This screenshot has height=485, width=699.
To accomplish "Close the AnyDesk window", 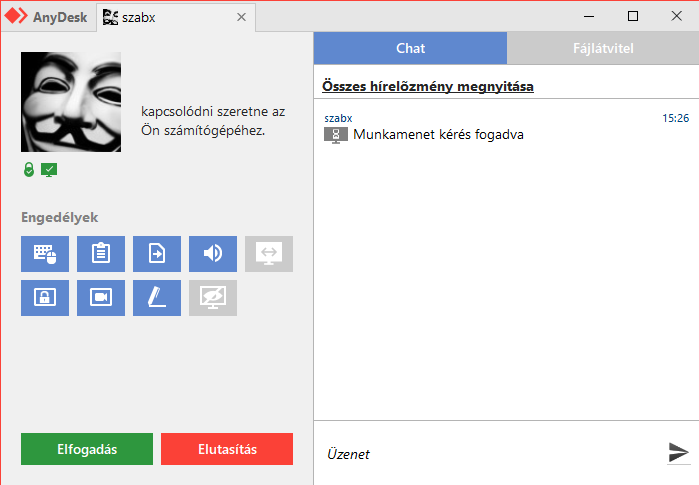I will click(676, 16).
